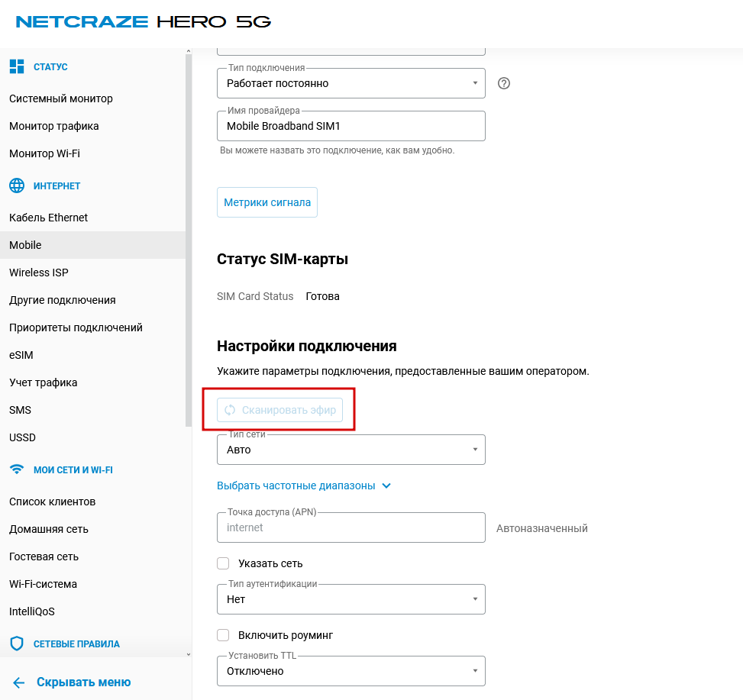Open the Тип аутентификации dropdown
This screenshot has height=700, width=743.
click(351, 599)
